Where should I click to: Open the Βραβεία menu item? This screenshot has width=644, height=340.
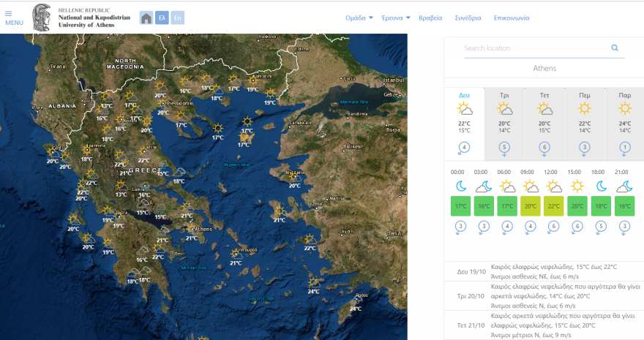(x=430, y=18)
